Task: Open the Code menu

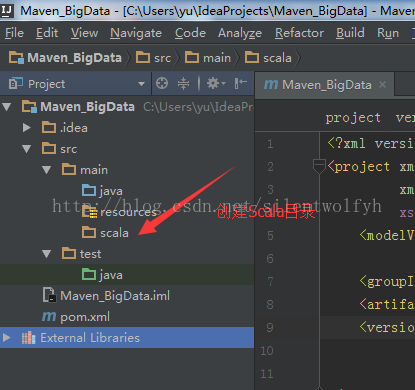Action: [x=190, y=33]
